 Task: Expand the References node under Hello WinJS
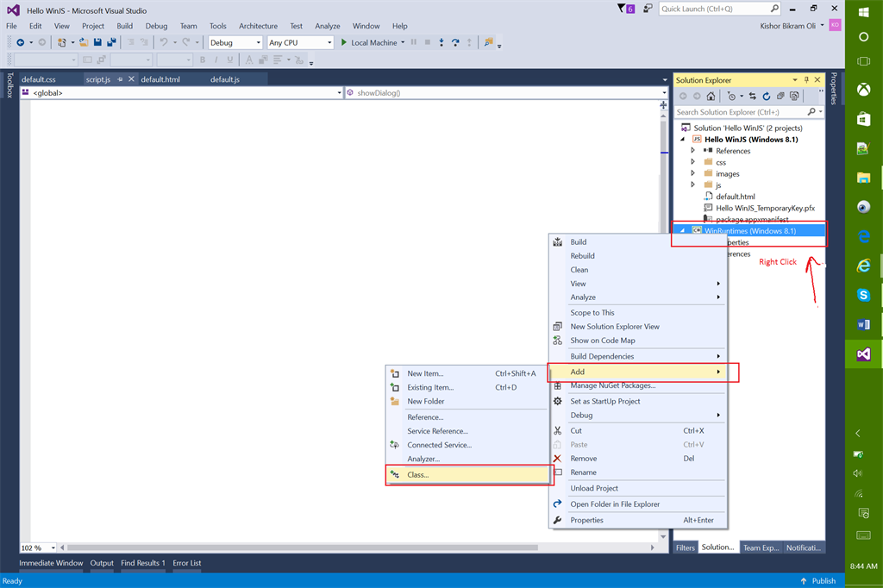(x=692, y=151)
